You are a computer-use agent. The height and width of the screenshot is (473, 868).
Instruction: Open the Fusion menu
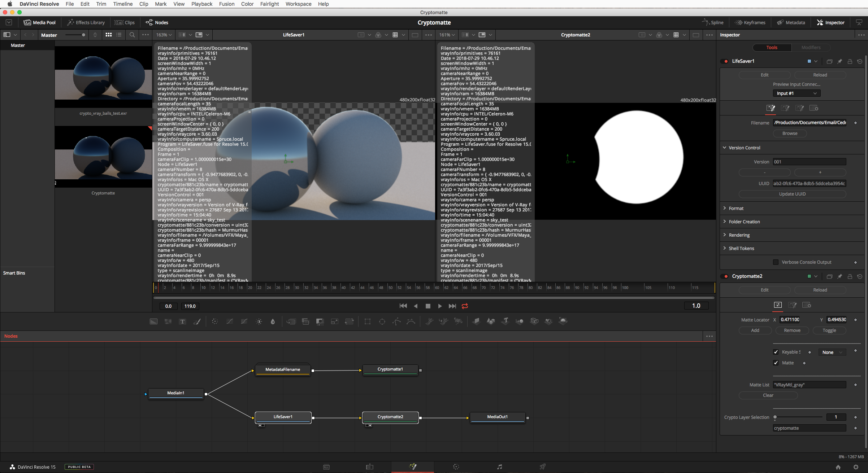[x=227, y=4]
